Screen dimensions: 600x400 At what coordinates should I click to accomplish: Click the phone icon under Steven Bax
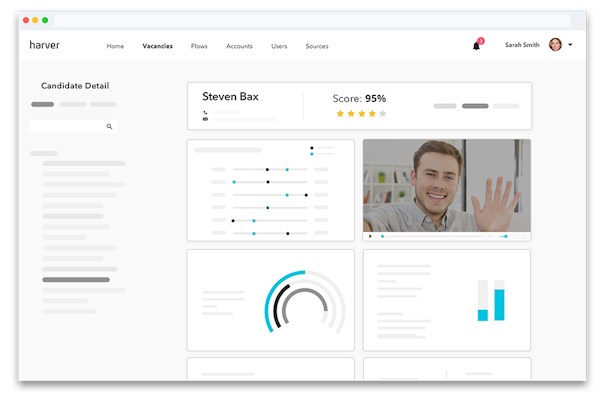point(205,113)
